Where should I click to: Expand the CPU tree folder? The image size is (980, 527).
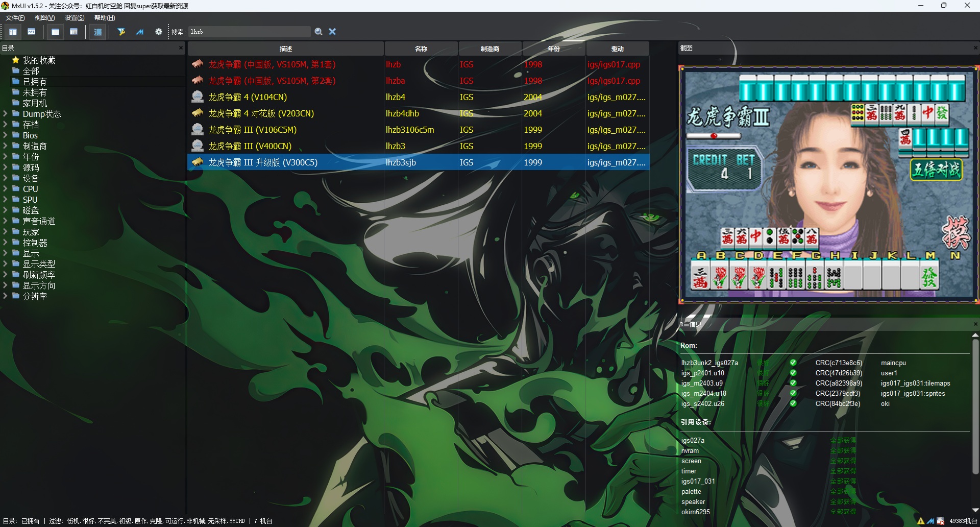click(5, 189)
